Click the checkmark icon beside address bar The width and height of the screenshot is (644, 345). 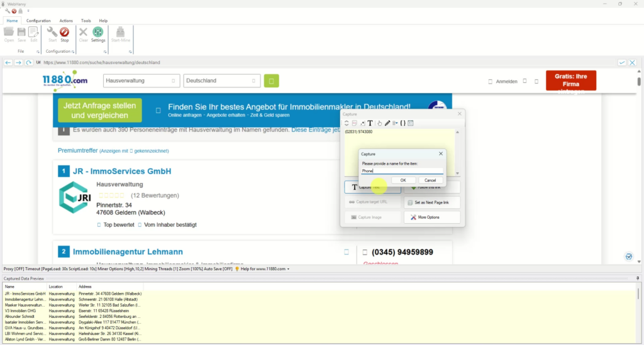coord(622,62)
